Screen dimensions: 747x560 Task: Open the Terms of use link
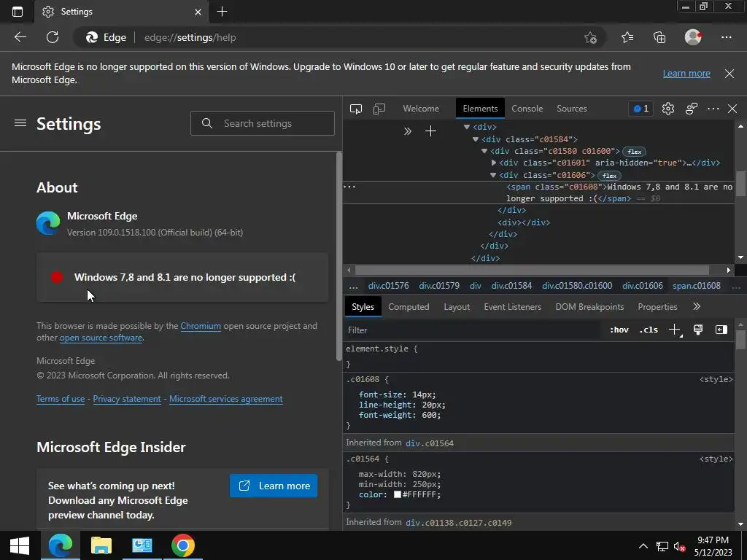click(x=61, y=399)
